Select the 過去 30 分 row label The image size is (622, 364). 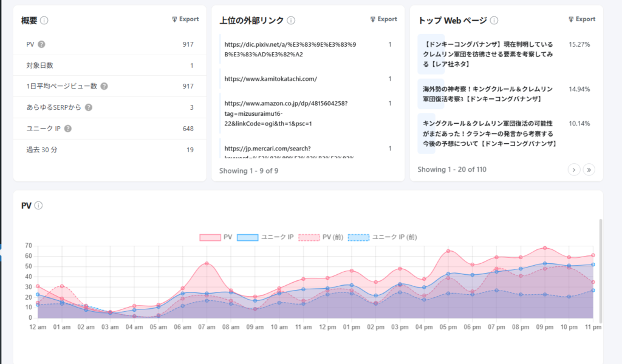tap(42, 150)
